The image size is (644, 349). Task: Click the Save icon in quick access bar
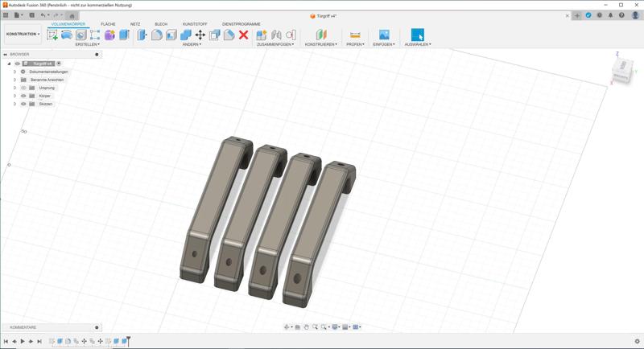coord(31,15)
